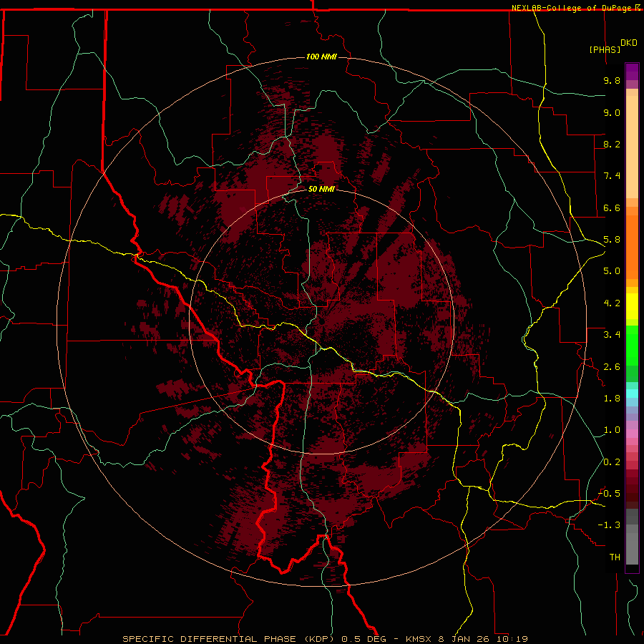The height and width of the screenshot is (644, 644).
Task: Click the -0.5 scale value
Action: pyautogui.click(x=609, y=494)
